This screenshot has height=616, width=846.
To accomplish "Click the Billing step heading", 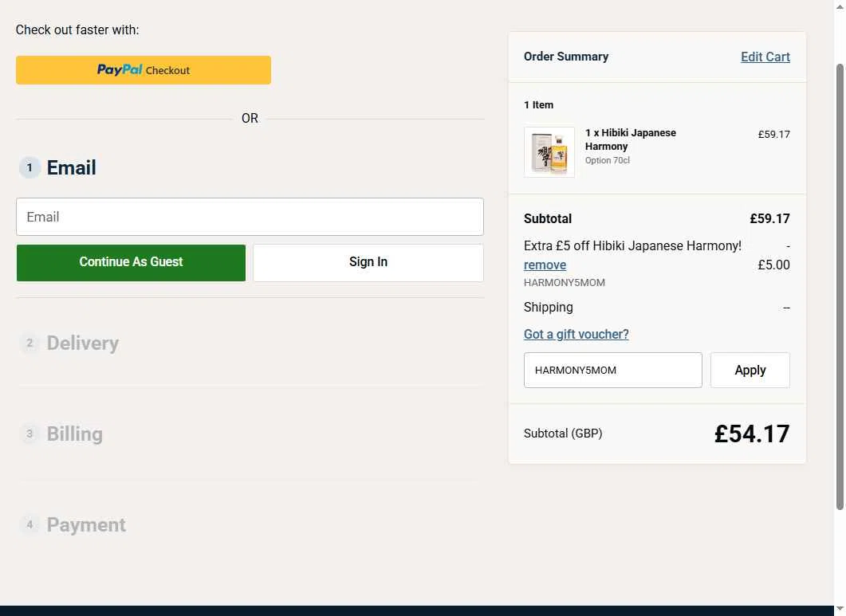I will tap(74, 434).
